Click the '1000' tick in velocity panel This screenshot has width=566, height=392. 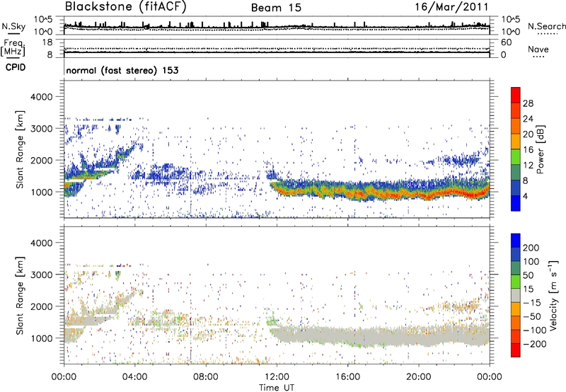42,338
